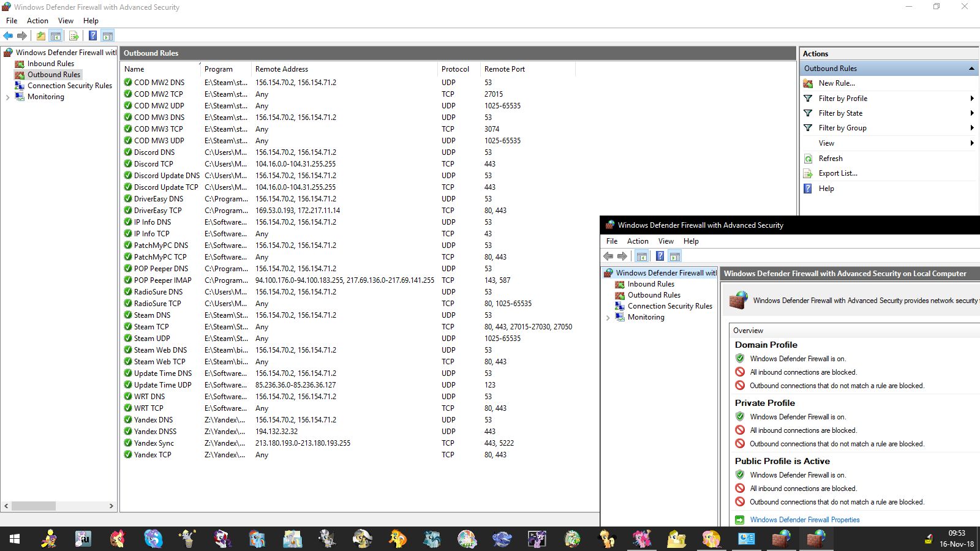
Task: Click the green check icon beside Discord TCP
Action: click(x=128, y=164)
